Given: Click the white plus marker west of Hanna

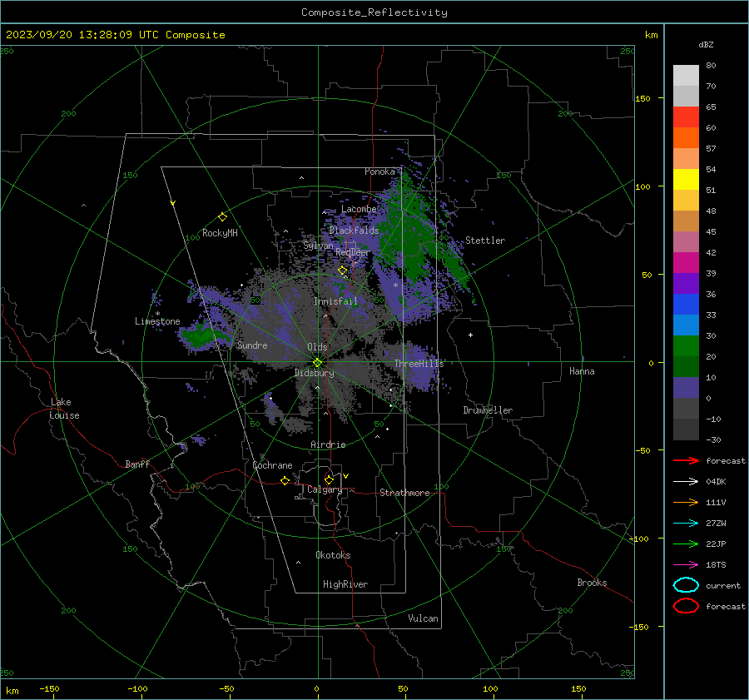Looking at the screenshot, I should [470, 335].
